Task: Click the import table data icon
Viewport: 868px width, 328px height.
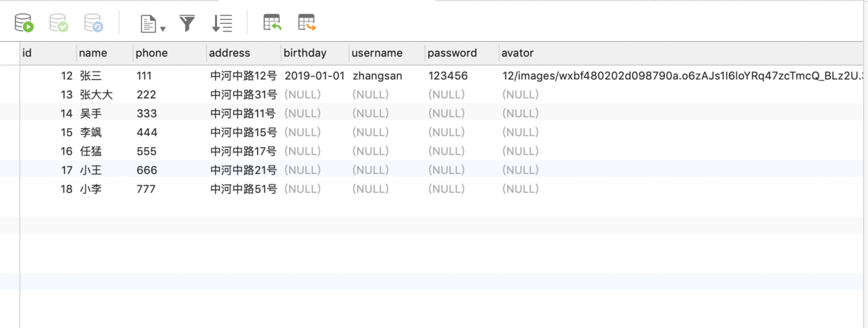Action: click(x=272, y=22)
